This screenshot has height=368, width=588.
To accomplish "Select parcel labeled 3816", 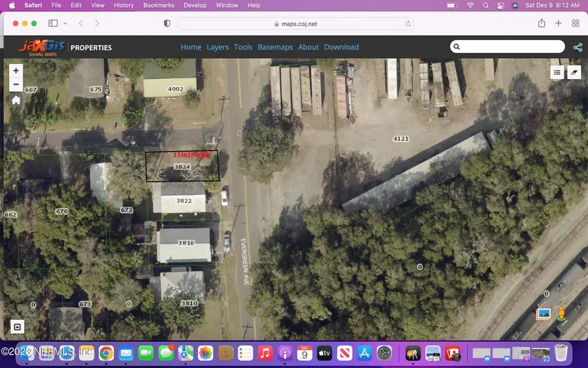I will coord(186,243).
